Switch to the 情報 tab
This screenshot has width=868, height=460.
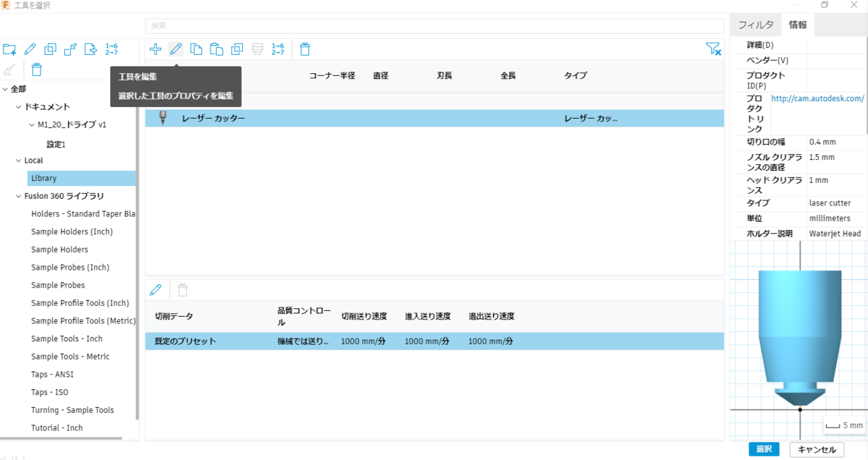(798, 25)
